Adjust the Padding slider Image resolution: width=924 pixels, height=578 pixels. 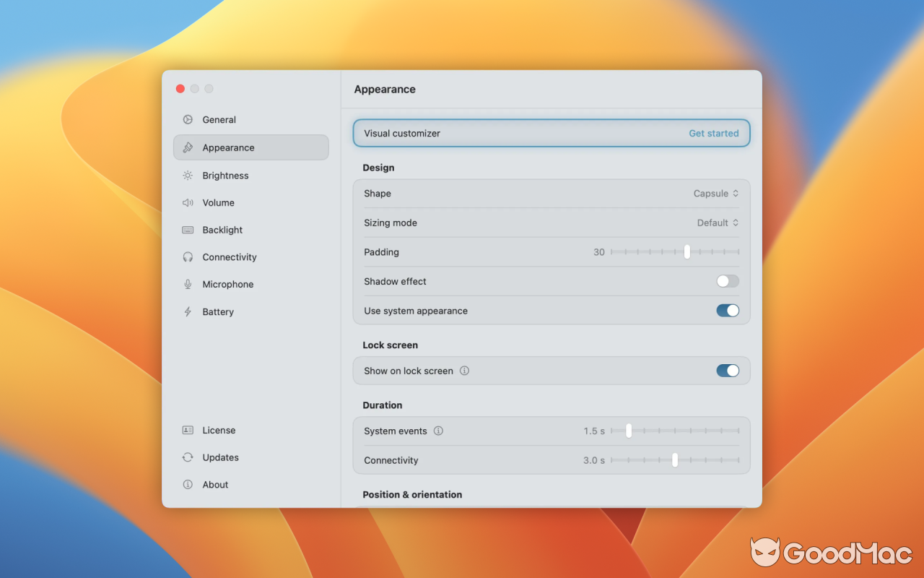[687, 251]
